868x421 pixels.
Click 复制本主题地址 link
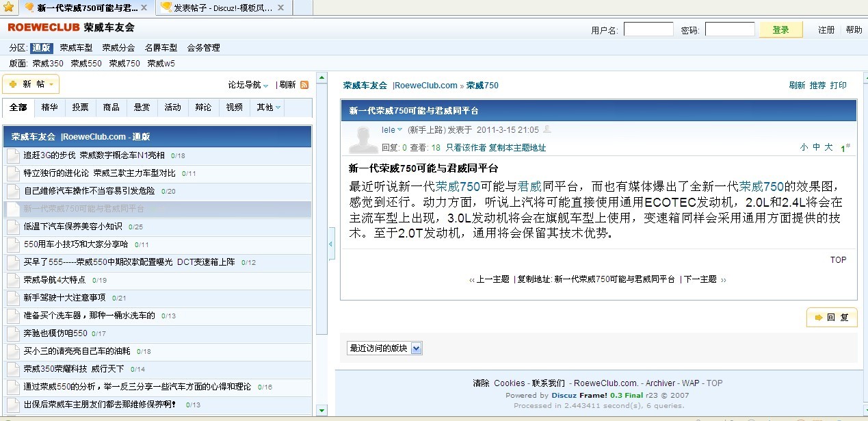click(517, 148)
